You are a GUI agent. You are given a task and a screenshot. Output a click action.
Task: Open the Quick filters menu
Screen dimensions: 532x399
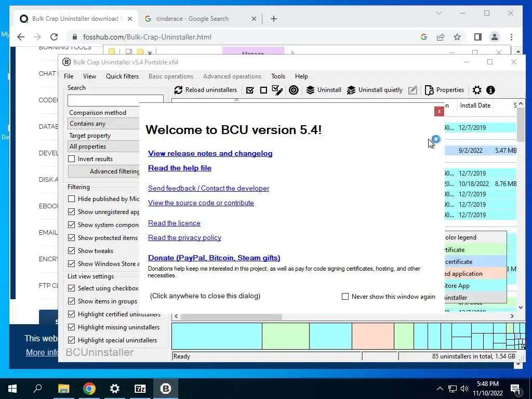pos(122,76)
